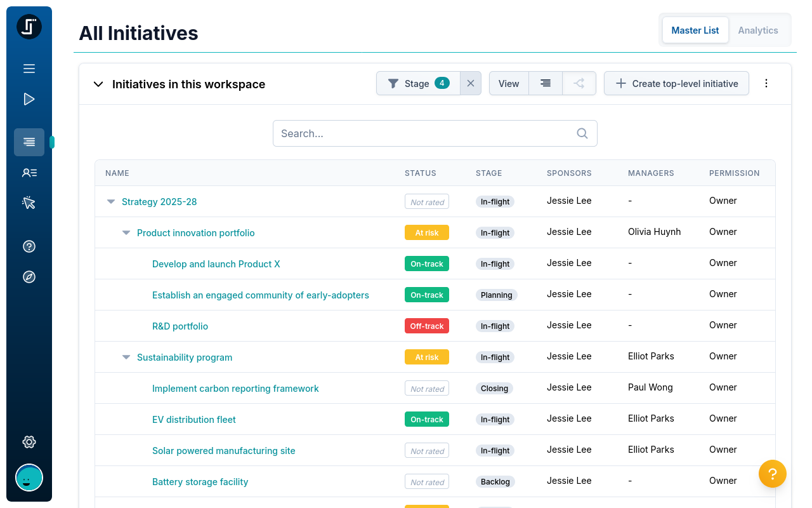Open the initiatives list icon in sidebar

point(29,142)
